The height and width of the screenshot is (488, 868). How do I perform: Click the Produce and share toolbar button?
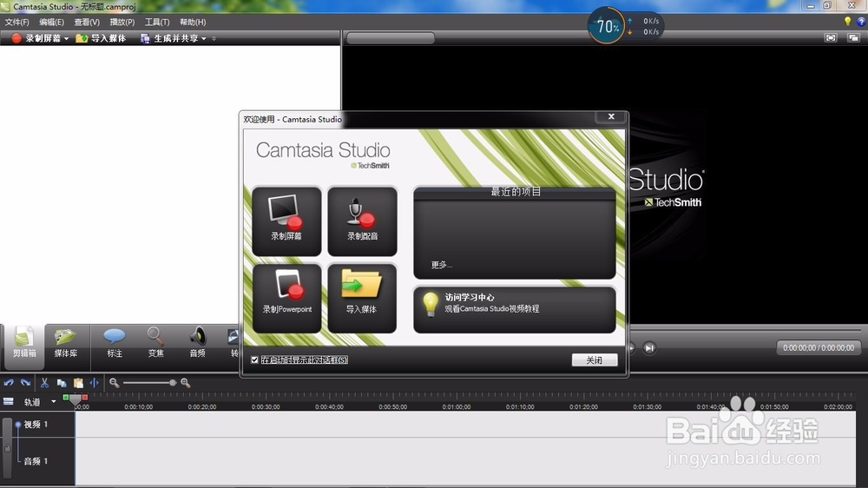169,38
